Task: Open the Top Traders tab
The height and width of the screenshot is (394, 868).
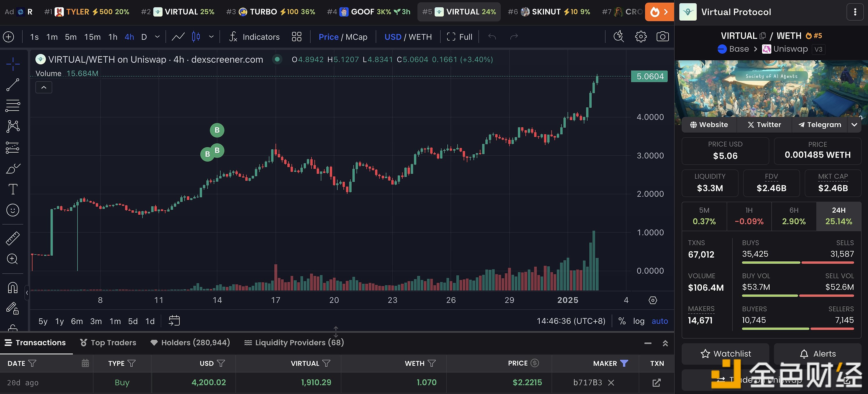Action: pos(108,343)
